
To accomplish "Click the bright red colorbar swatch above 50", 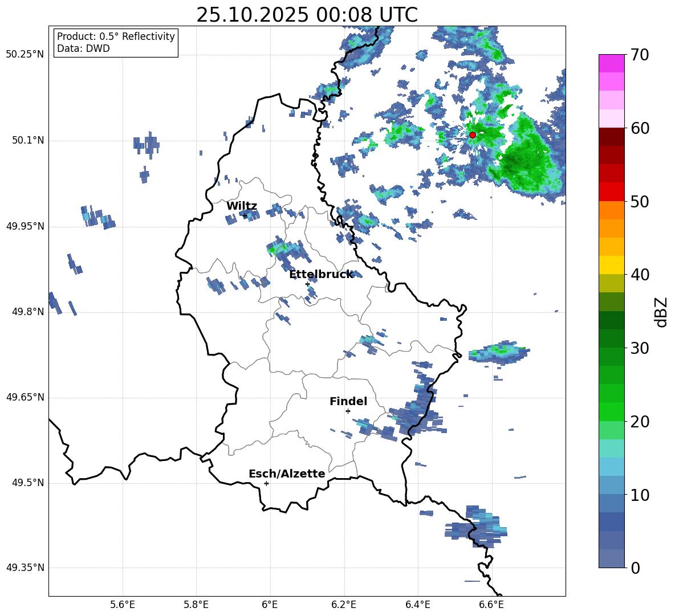I will (x=611, y=192).
